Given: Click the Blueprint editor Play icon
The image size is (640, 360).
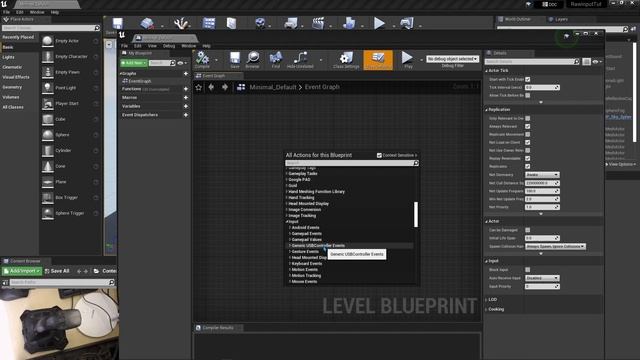Looking at the screenshot, I should [407, 58].
